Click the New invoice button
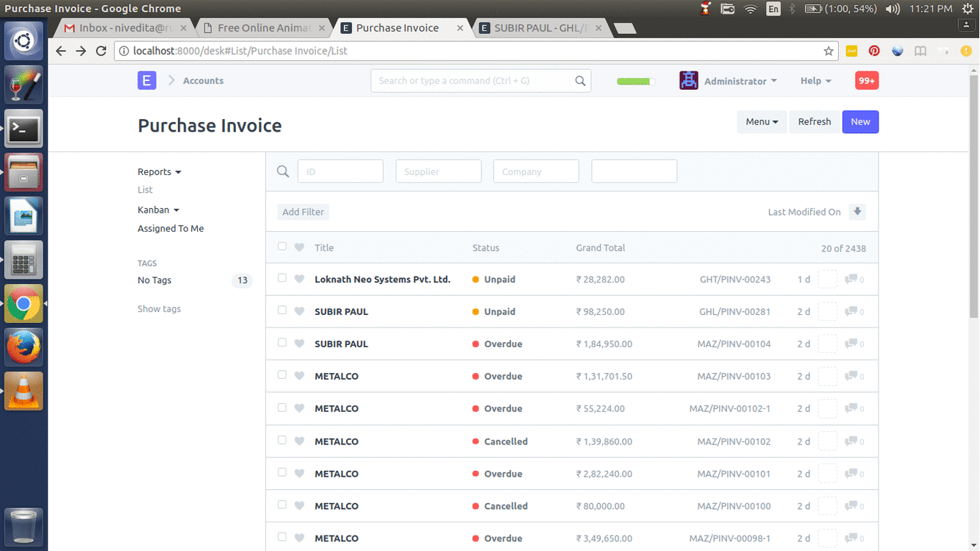The width and height of the screenshot is (980, 551). coord(860,122)
